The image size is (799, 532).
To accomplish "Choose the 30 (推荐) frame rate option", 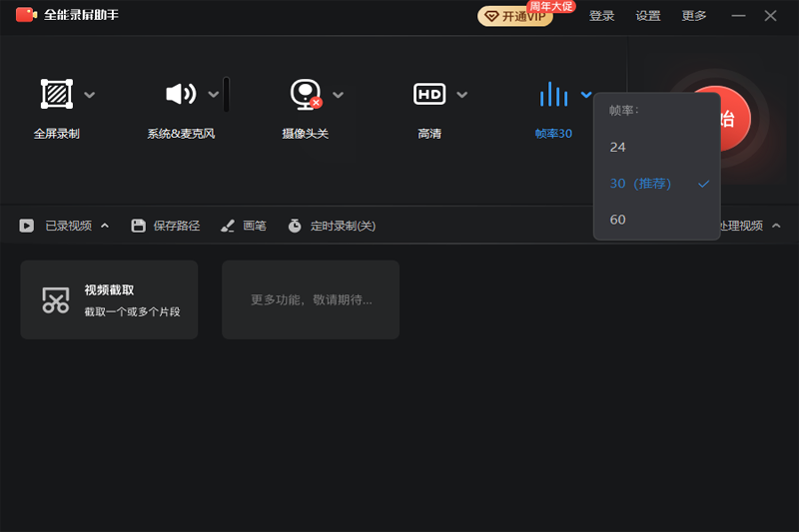I will 641,184.
